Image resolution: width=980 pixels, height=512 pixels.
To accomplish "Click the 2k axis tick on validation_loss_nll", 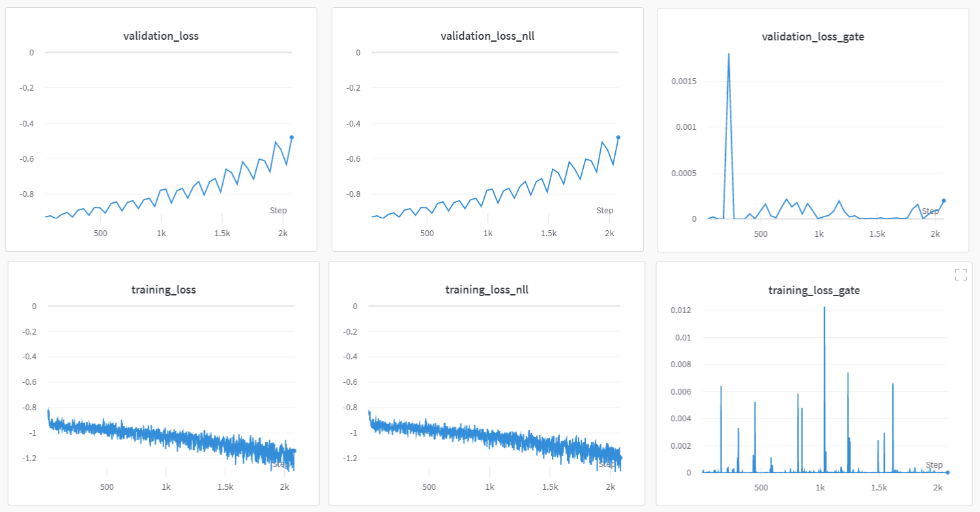I will 609,233.
